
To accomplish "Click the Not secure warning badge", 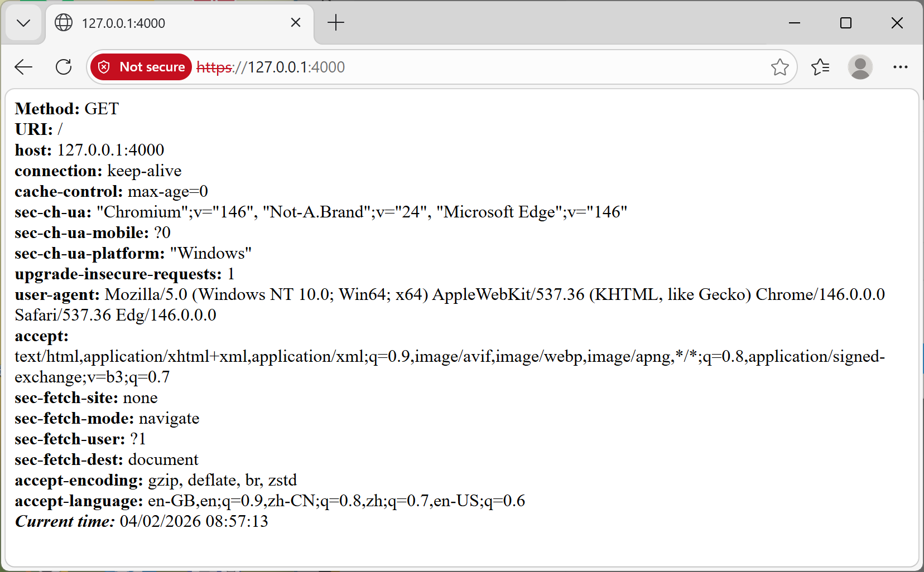I will pos(141,66).
